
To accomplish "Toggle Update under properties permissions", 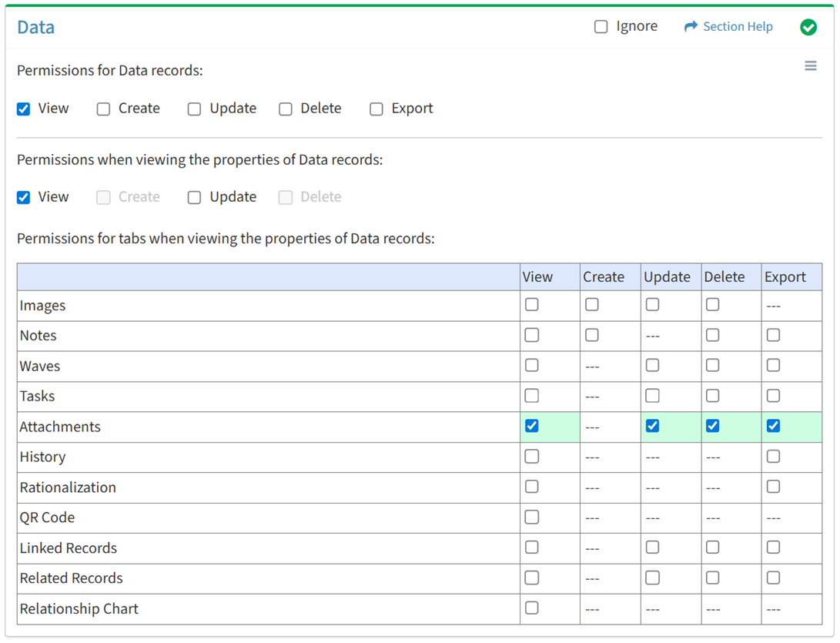I will click(195, 198).
